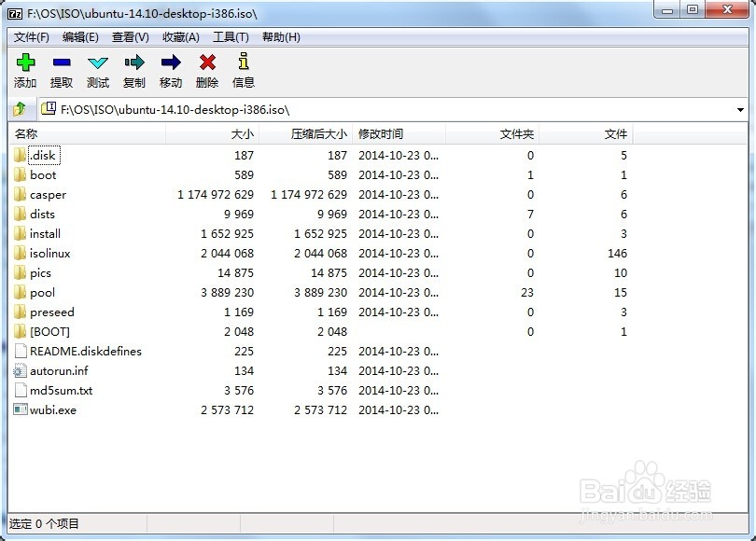756x541 pixels.
Task: Click the green Add (添加) toolbar icon
Action: (25, 62)
